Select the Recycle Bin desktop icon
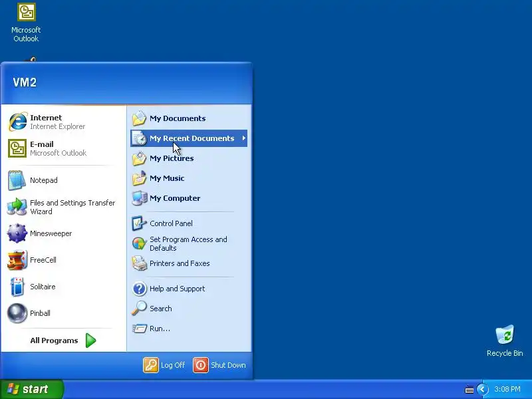 pyautogui.click(x=505, y=334)
